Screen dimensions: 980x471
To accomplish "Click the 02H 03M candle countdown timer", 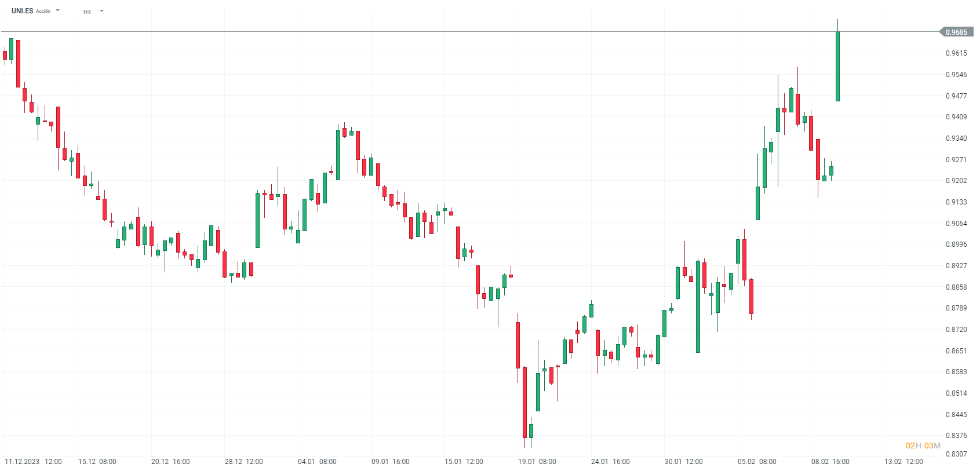I will (923, 446).
